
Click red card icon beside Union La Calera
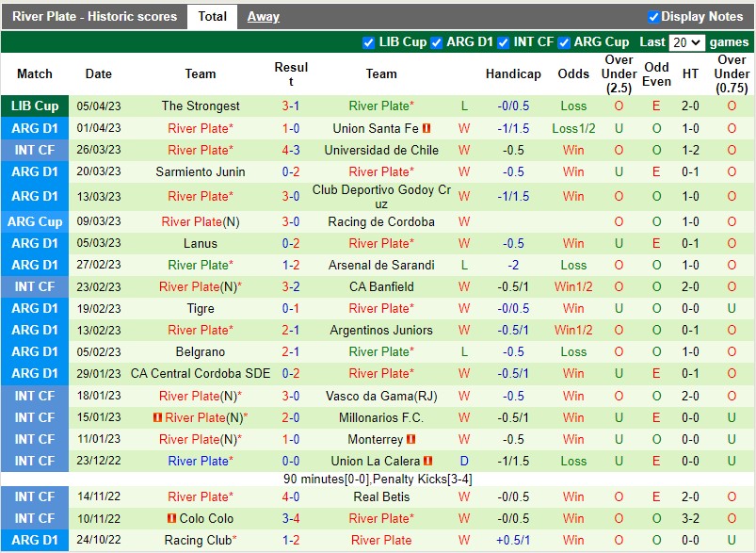[427, 461]
